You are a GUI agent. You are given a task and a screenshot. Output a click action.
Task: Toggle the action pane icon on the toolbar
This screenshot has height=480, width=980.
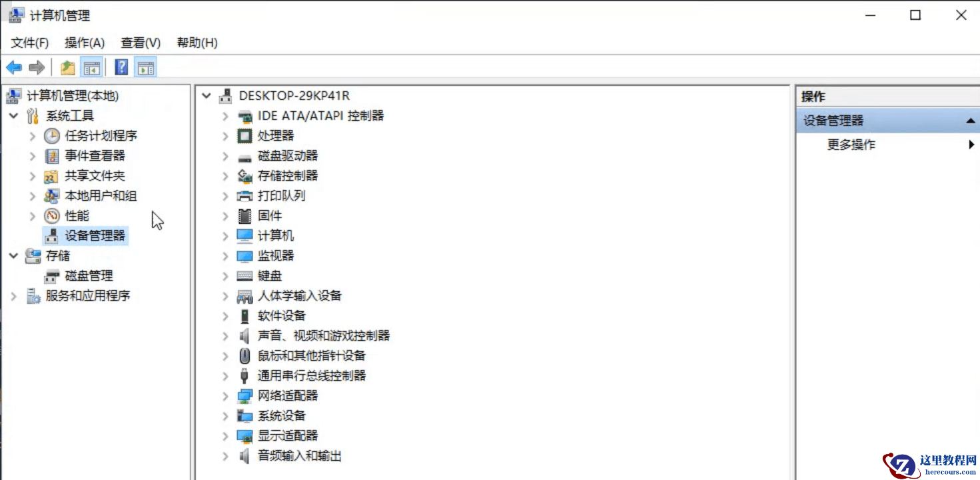(x=145, y=67)
